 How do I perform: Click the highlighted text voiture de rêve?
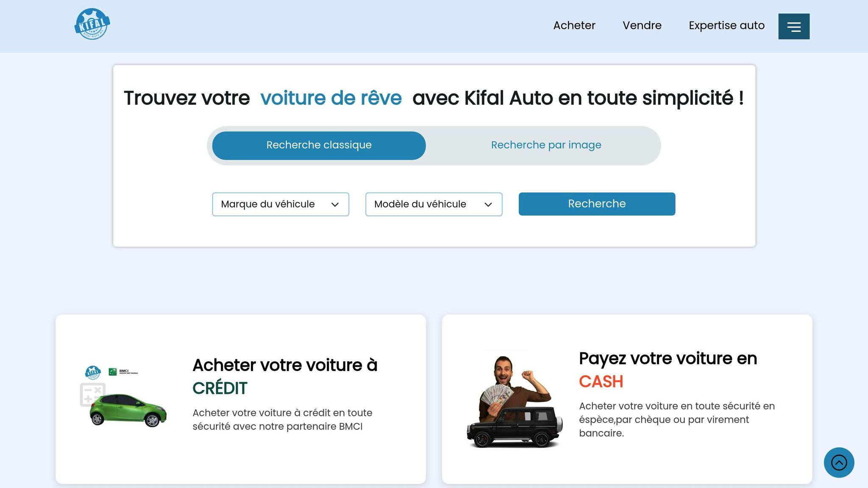(x=332, y=98)
